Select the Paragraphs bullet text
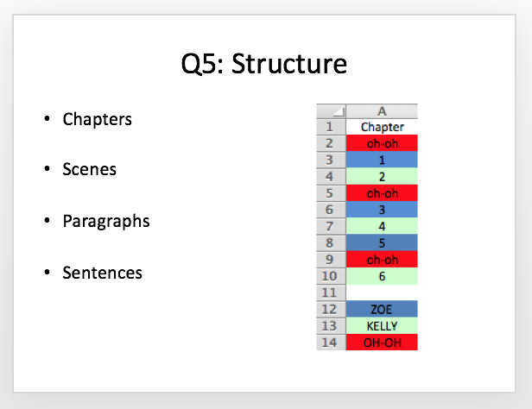Viewport: 532px width, 409px height. coord(106,221)
